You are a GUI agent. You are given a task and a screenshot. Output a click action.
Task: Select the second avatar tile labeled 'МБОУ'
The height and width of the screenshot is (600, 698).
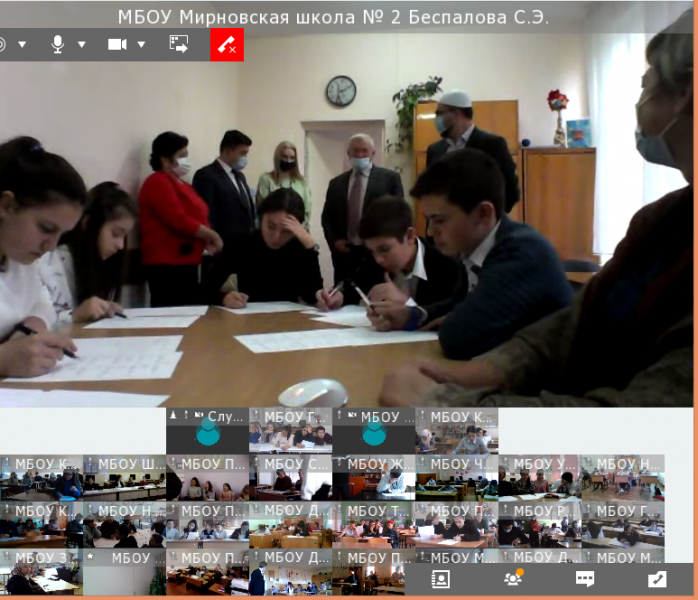[373, 431]
